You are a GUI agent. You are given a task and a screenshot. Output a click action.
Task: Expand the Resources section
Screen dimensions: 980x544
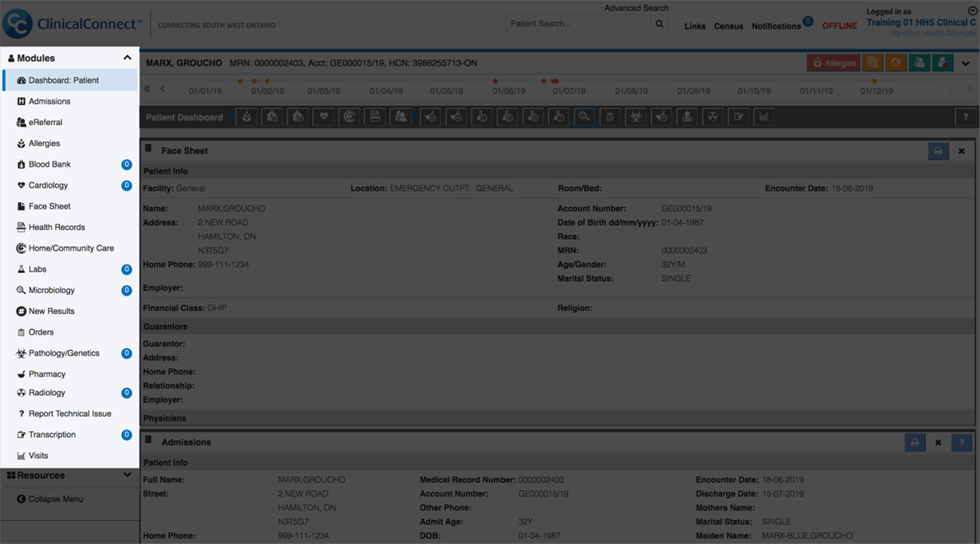click(127, 476)
